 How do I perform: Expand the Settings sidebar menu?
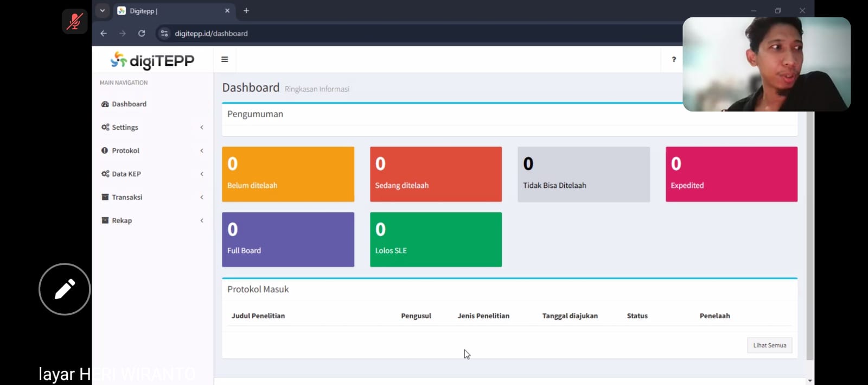(125, 127)
